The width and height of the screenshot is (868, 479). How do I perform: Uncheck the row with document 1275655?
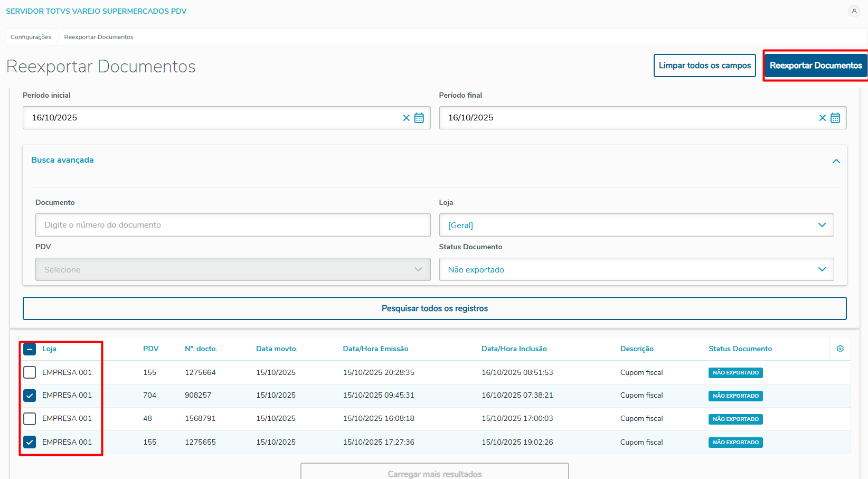[30, 442]
